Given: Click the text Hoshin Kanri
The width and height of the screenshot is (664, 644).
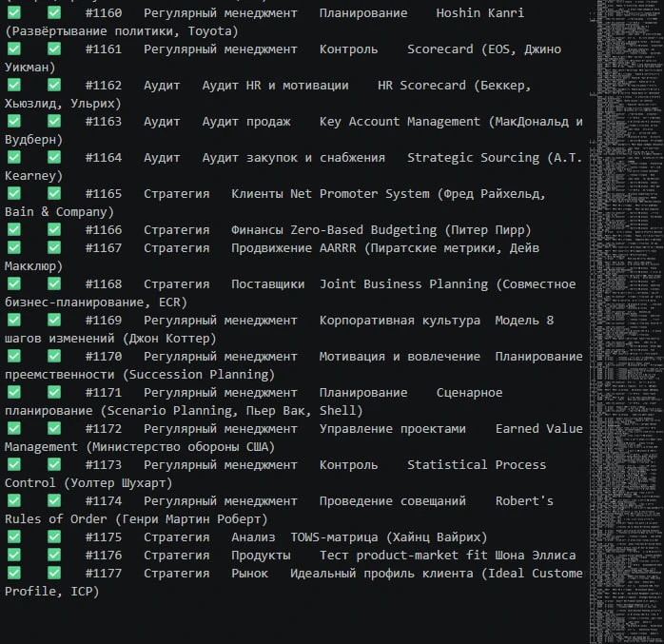Looking at the screenshot, I should (479, 13).
